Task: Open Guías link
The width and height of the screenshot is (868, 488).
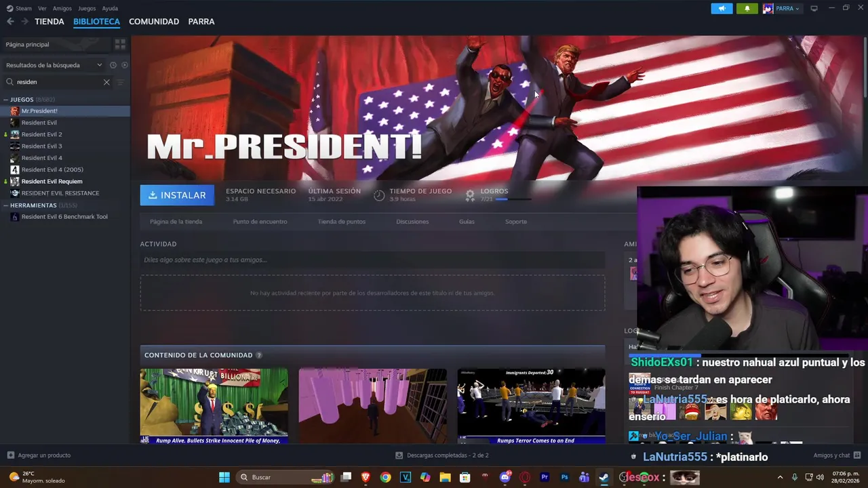Action: (x=467, y=222)
